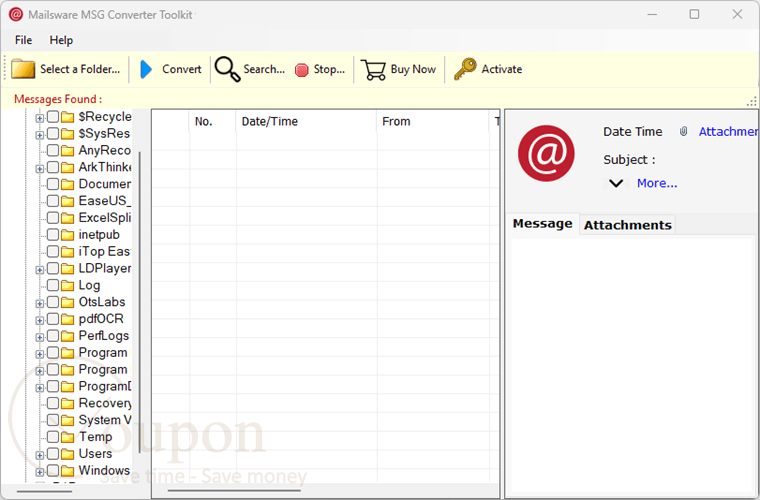Image resolution: width=760 pixels, height=500 pixels.
Task: Click the No. column header
Action: 212,122
